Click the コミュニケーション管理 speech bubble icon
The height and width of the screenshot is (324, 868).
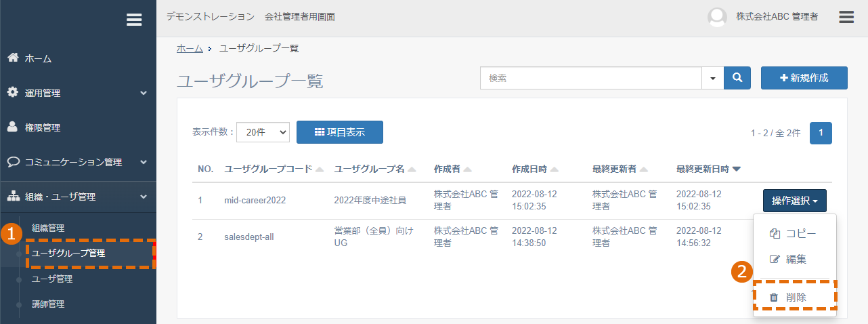(x=12, y=162)
